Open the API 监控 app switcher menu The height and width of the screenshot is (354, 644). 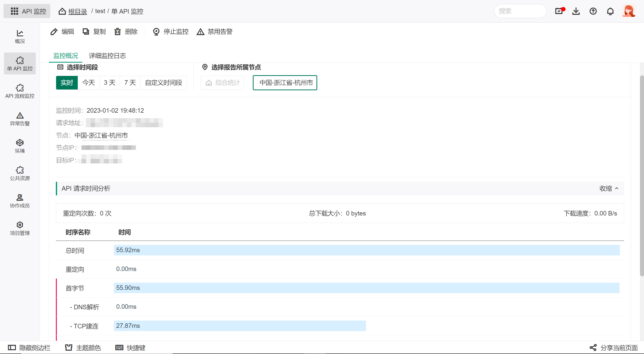pos(27,11)
